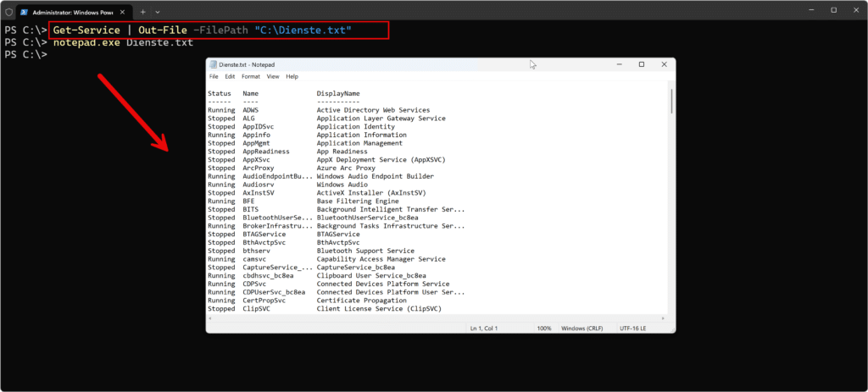Maximize the Notepad window
The height and width of the screenshot is (392, 868).
pyautogui.click(x=642, y=64)
